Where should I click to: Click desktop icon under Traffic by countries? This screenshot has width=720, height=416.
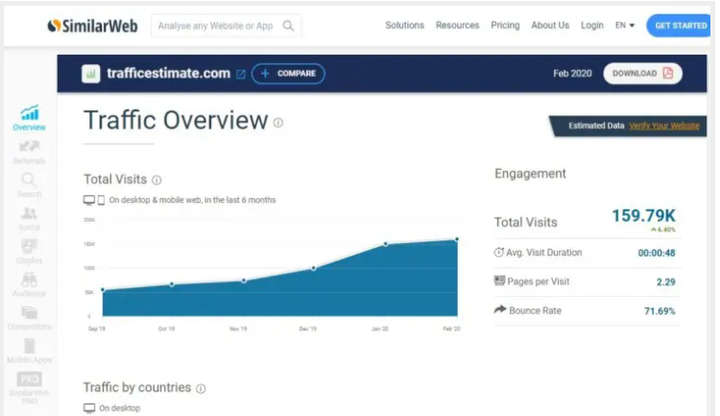coord(89,408)
